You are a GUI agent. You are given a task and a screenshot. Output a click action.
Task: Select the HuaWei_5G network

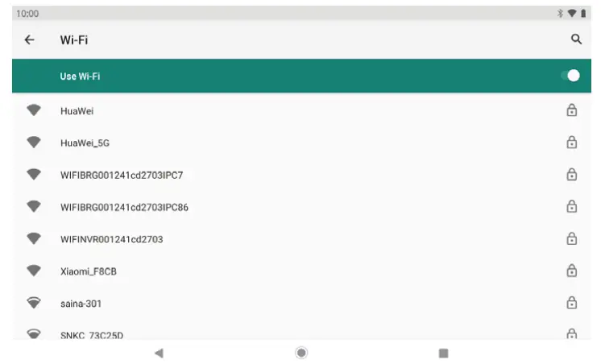coord(301,143)
